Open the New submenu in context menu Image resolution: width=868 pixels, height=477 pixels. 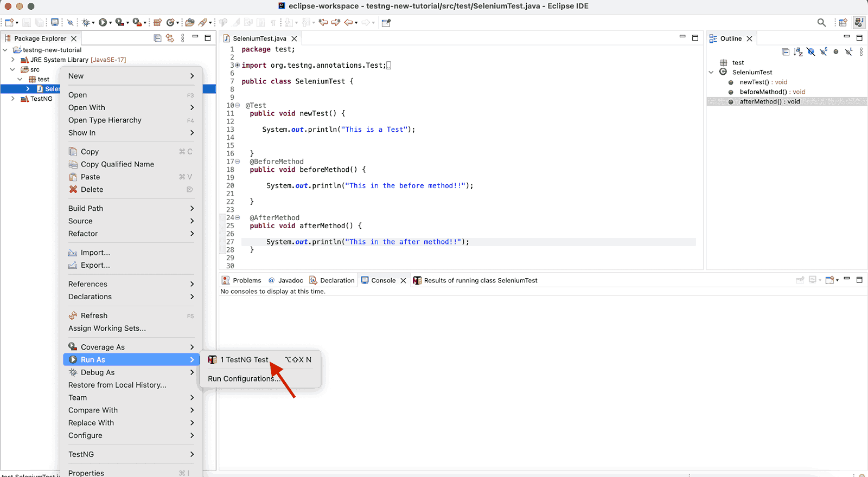(x=131, y=76)
